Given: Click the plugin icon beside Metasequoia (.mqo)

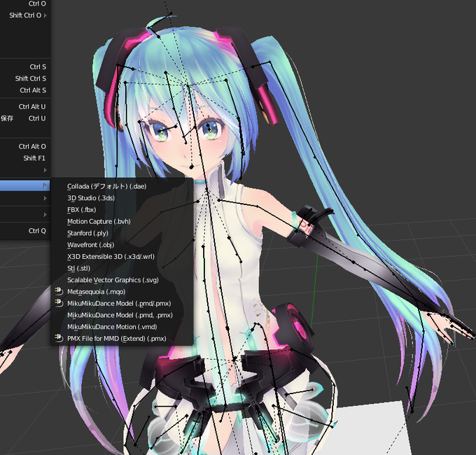Looking at the screenshot, I should 59,291.
